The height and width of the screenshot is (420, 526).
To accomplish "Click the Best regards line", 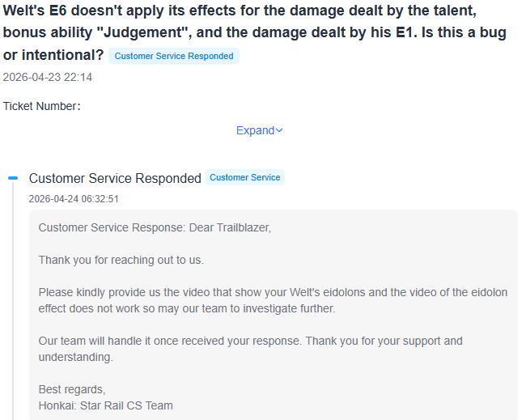I will (x=72, y=389).
